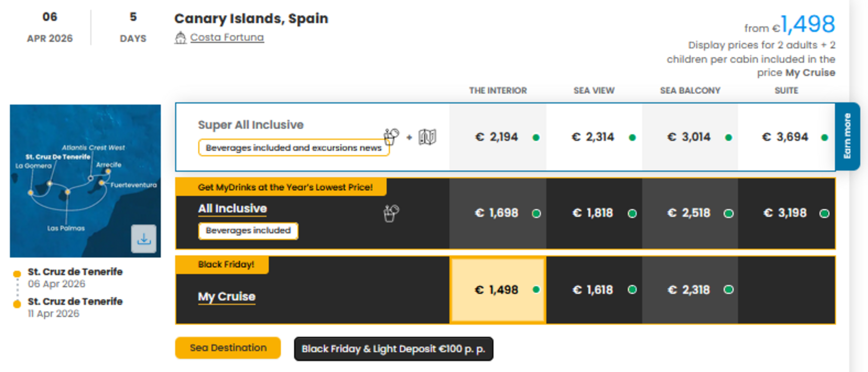Select Super All Inclusive Suite at €3,694
Image resolution: width=868 pixels, height=372 pixels.
coord(786,137)
